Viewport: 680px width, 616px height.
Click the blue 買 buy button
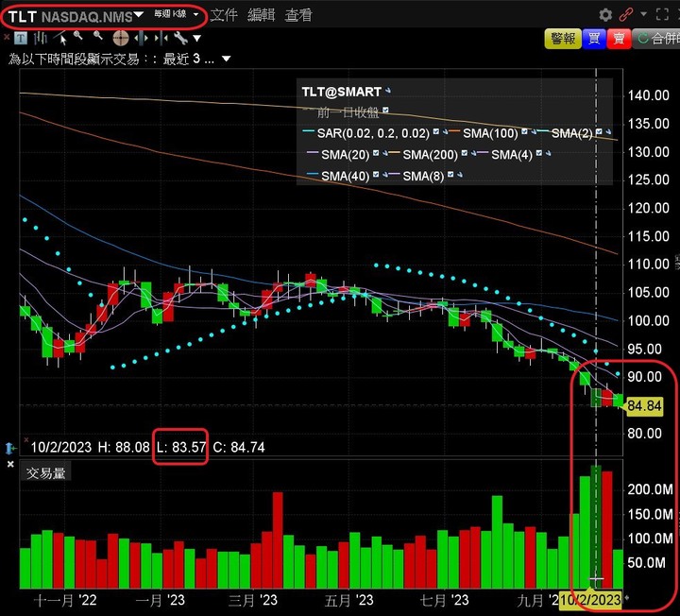coord(594,39)
